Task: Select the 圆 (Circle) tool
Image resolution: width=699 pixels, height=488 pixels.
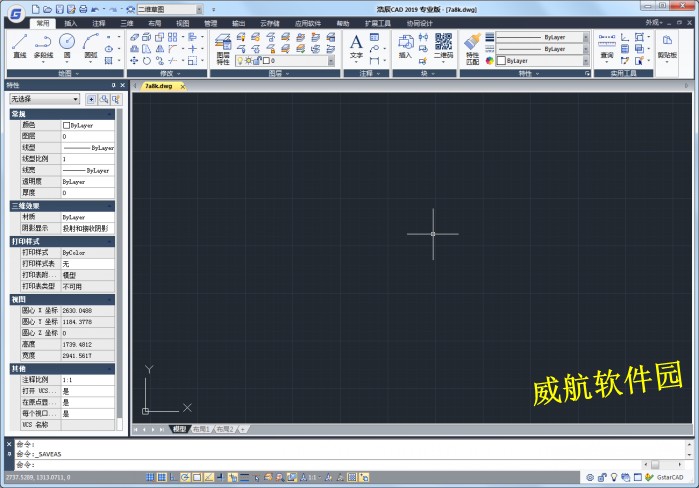Action: point(67,45)
